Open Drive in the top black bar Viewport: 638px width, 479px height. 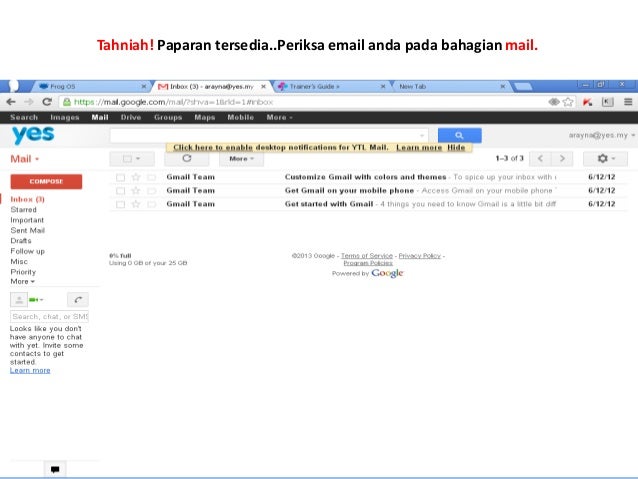pyautogui.click(x=131, y=118)
